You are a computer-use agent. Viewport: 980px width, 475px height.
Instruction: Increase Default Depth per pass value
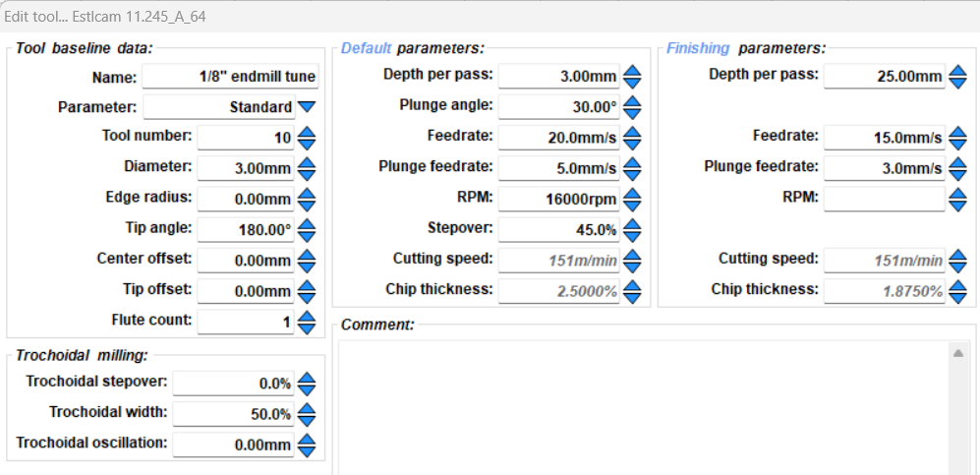click(632, 71)
